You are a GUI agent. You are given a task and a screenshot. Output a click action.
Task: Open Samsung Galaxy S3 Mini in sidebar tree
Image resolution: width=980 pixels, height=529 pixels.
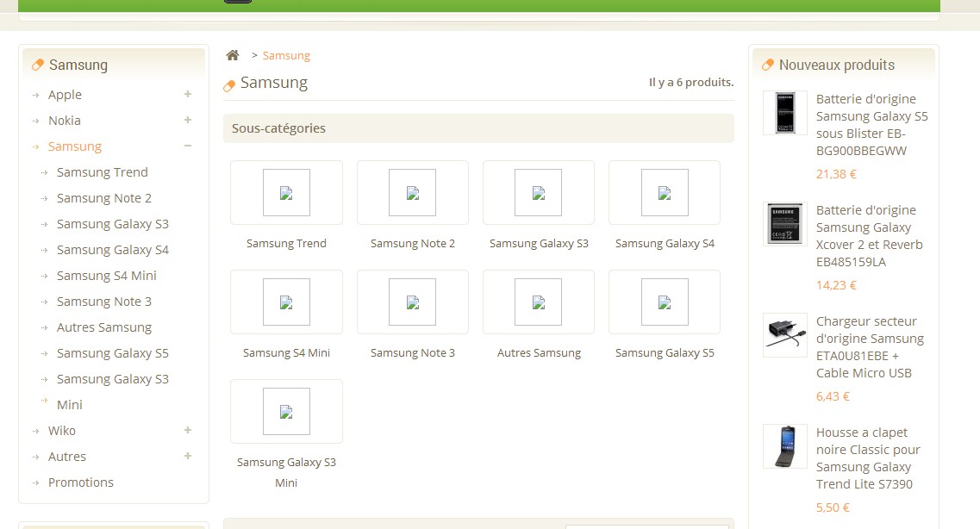(x=113, y=392)
